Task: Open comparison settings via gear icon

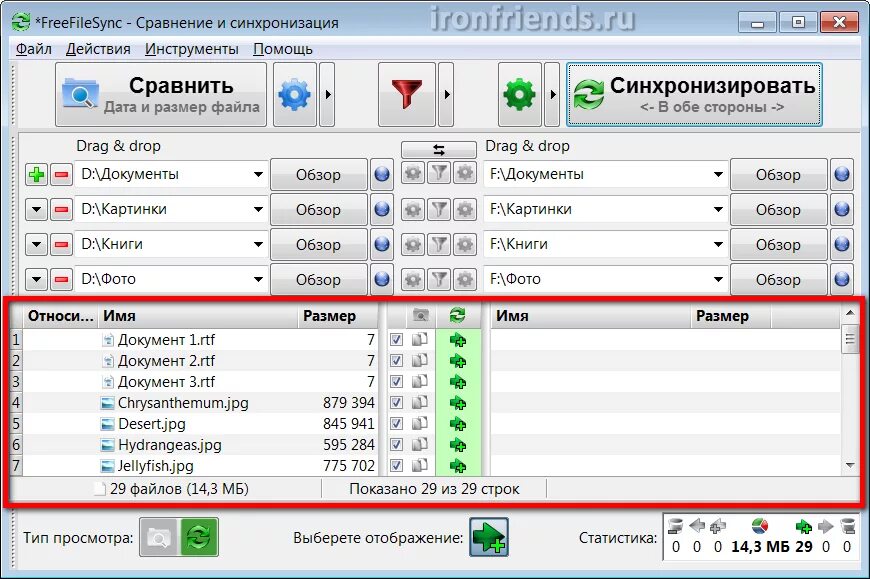Action: pyautogui.click(x=294, y=94)
